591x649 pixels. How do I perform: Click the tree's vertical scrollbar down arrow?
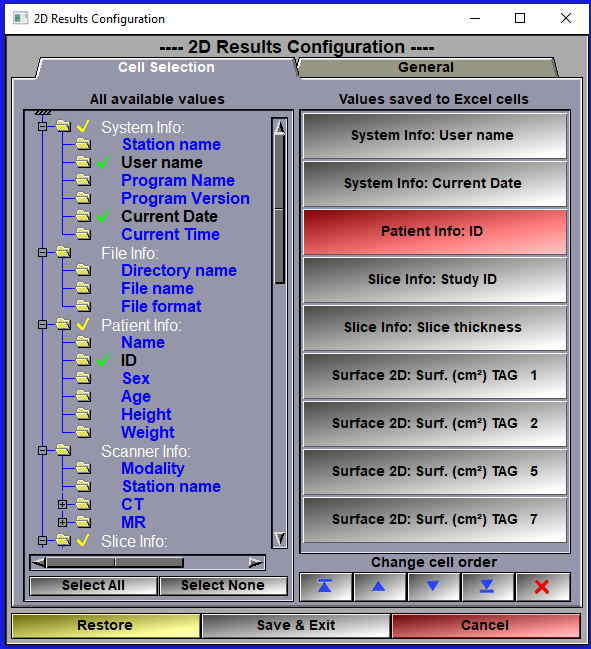pyautogui.click(x=280, y=539)
